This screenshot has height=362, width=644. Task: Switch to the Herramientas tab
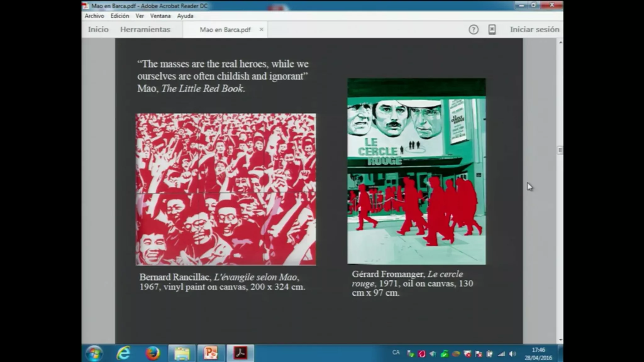pos(145,30)
